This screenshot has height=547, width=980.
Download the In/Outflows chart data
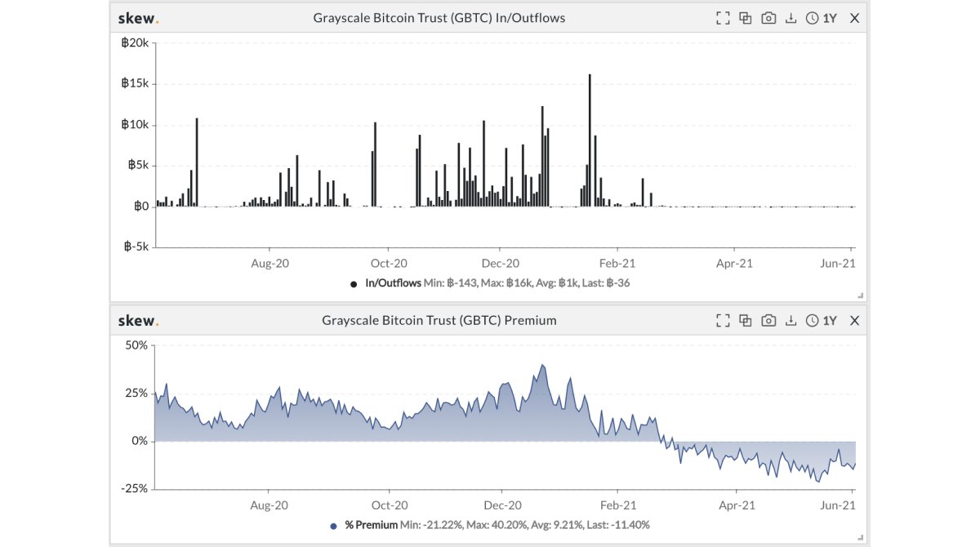(791, 17)
